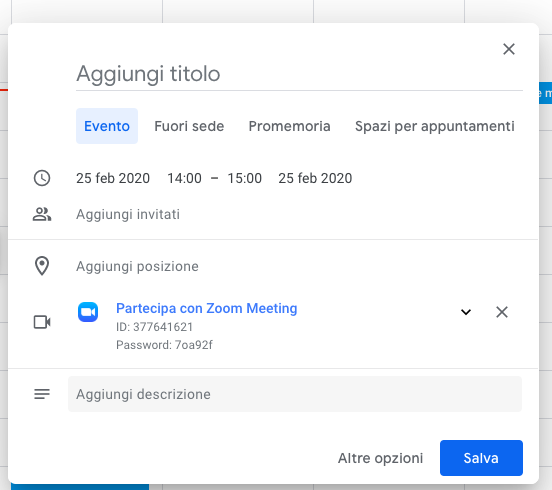
Task: Click the location pin icon
Action: pyautogui.click(x=42, y=266)
